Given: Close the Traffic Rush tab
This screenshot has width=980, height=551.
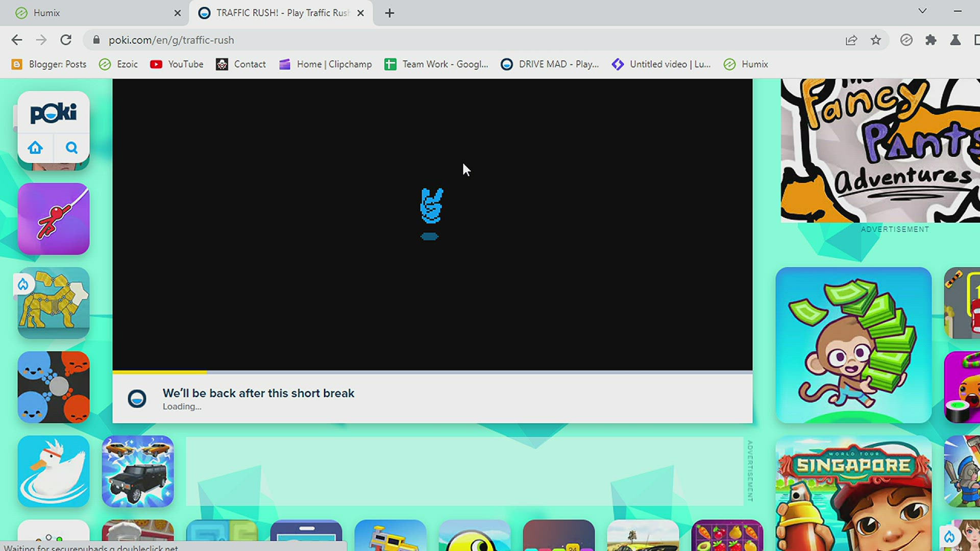Looking at the screenshot, I should [360, 13].
